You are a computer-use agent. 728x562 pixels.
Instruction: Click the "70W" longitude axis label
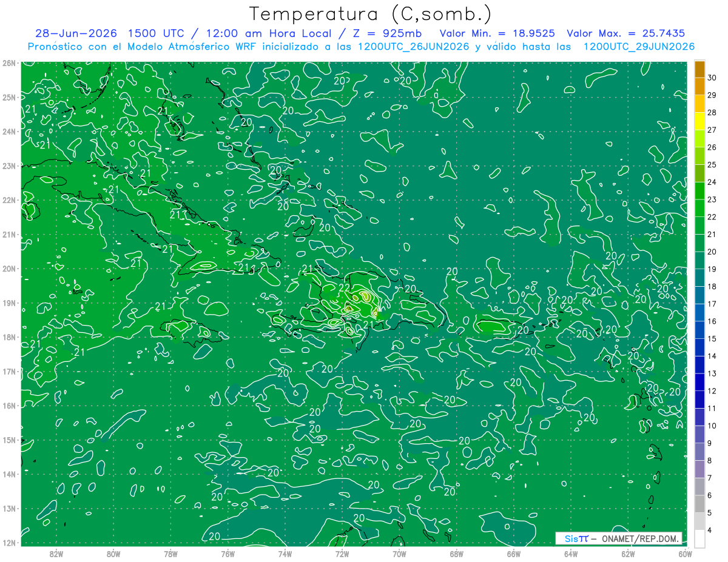coord(399,553)
